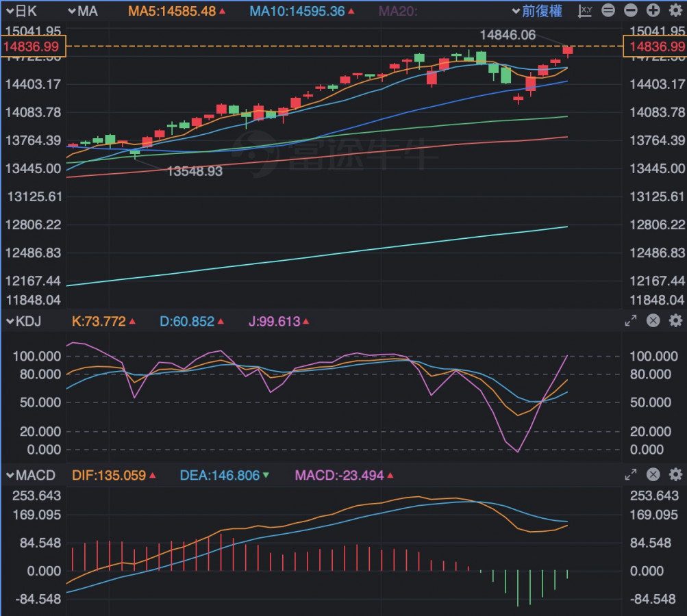Open main chart settings gear
Viewport: 687px width, 616px height.
pos(675,11)
